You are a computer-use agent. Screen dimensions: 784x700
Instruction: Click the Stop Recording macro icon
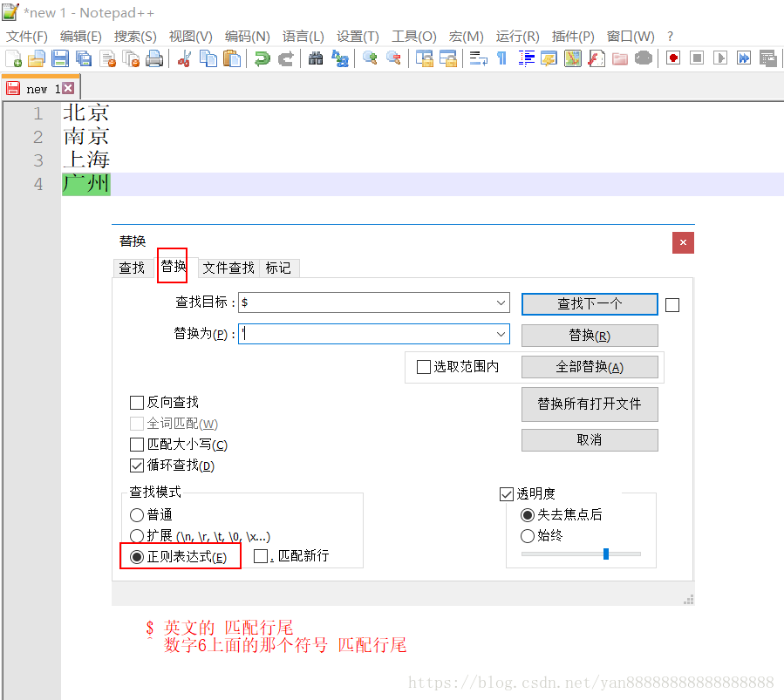697,58
